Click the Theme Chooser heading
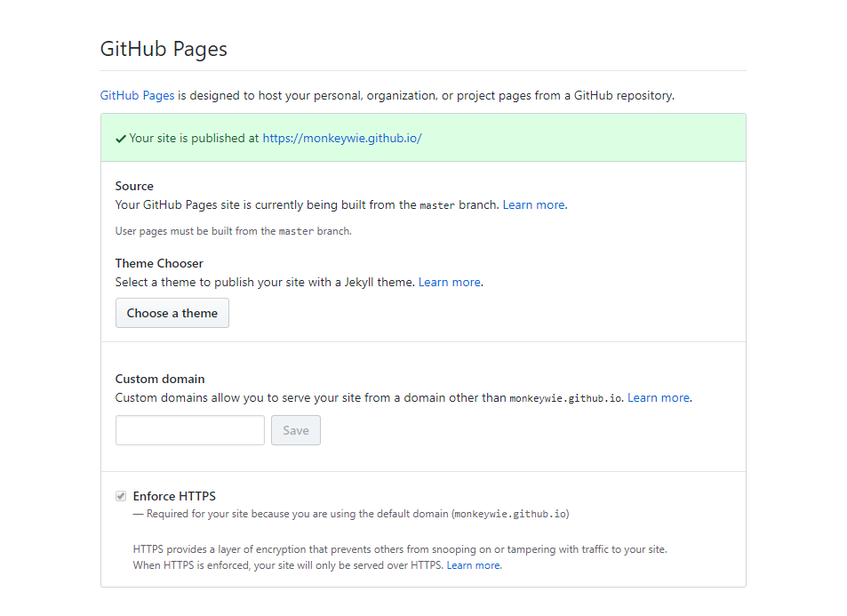The height and width of the screenshot is (616, 847). tap(159, 263)
